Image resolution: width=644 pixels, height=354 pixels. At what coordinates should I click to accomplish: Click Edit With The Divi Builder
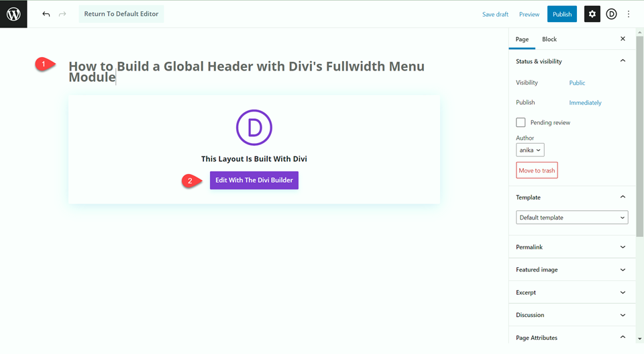(254, 180)
